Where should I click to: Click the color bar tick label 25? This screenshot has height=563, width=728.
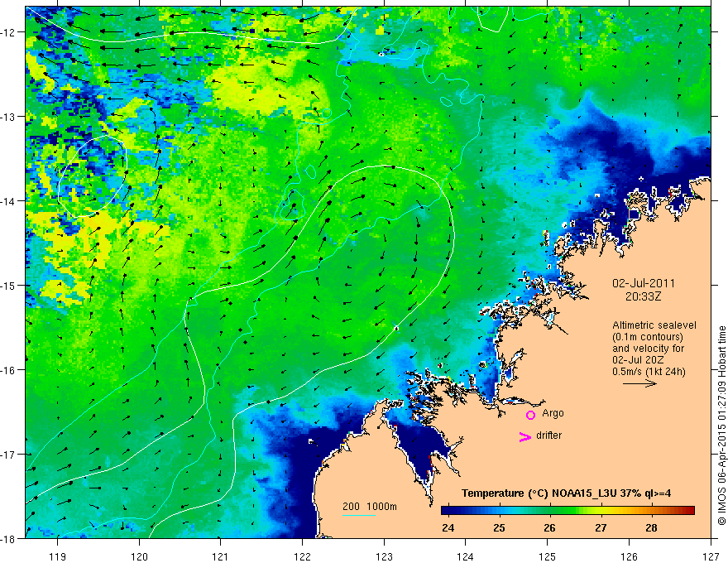(x=499, y=528)
